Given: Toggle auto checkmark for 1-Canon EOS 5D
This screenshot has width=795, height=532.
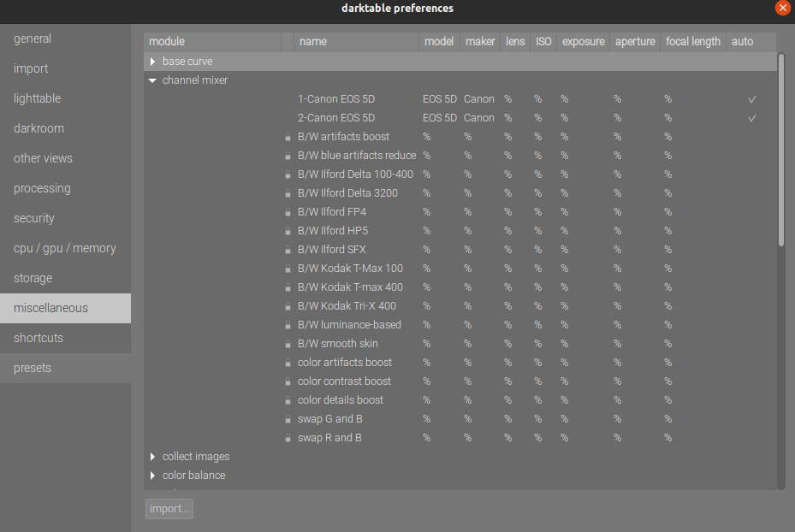Looking at the screenshot, I should [752, 99].
